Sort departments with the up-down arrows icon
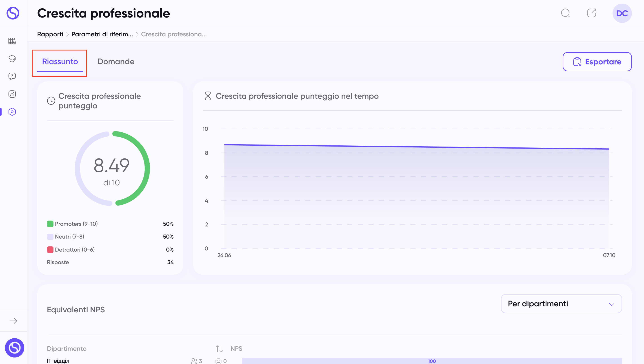Viewport: 644px width, 364px height. click(219, 348)
